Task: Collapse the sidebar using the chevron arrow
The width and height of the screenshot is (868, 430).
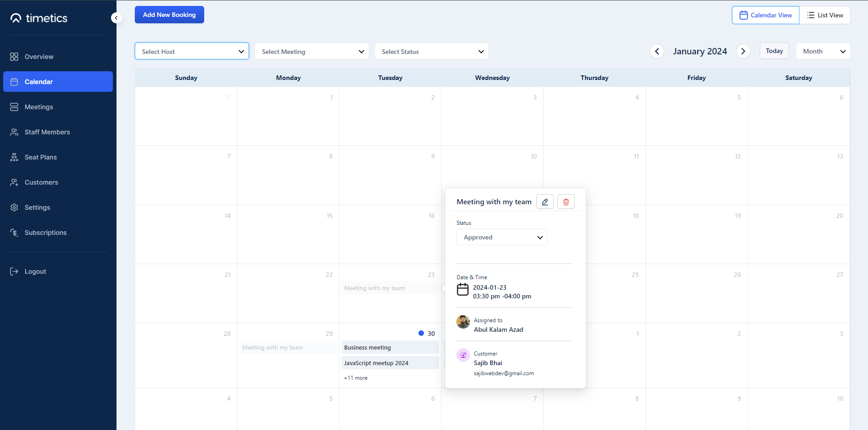Action: click(x=116, y=17)
